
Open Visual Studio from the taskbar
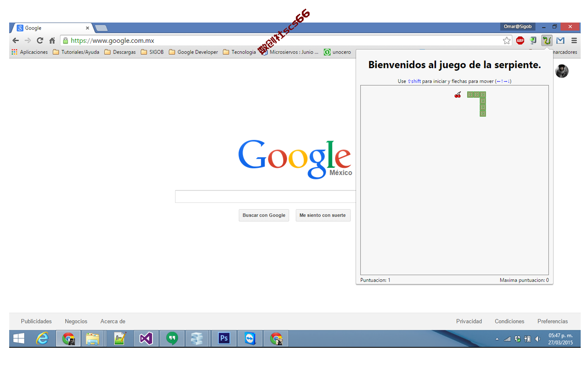(x=146, y=339)
